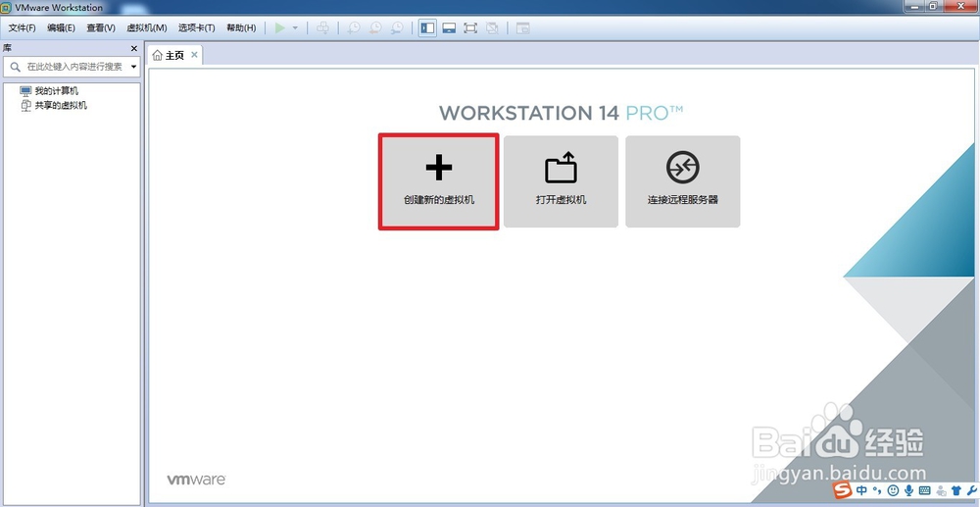
Task: Open the 编辑(E) menu
Action: 61,28
